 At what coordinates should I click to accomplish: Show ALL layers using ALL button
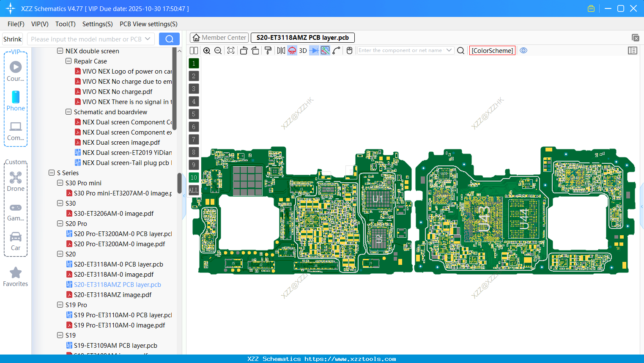pyautogui.click(x=194, y=190)
